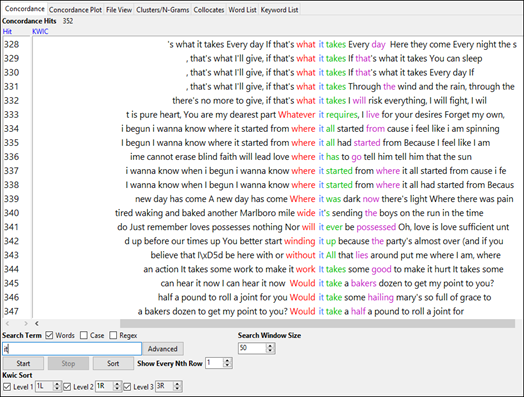Click the horizontal scrollbar of results
The width and height of the screenshot is (524, 397).
click(x=317, y=323)
